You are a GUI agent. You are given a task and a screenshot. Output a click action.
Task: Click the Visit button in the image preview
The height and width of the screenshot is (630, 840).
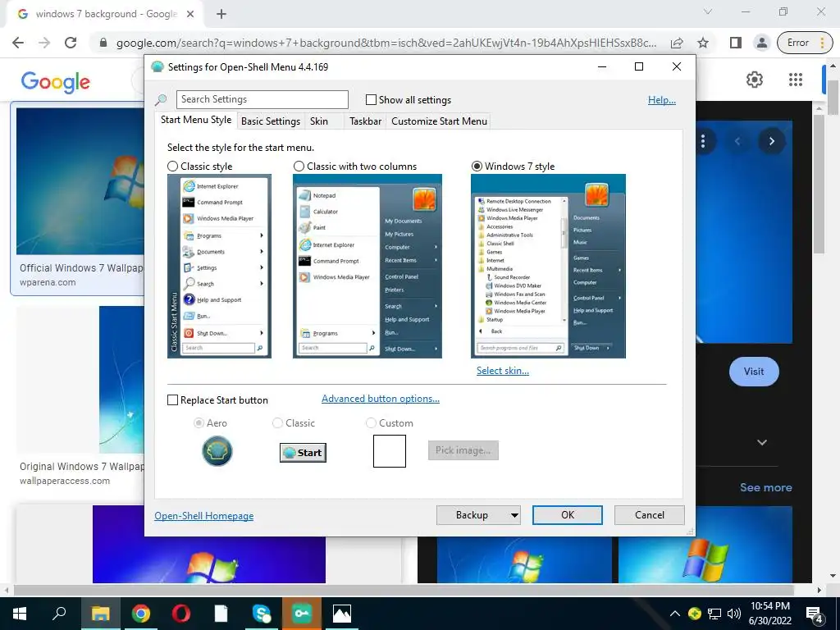(754, 372)
